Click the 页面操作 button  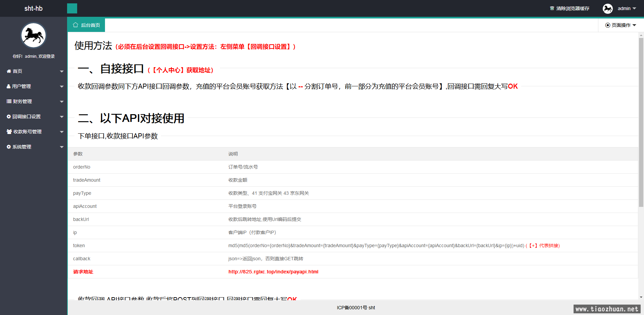point(621,25)
